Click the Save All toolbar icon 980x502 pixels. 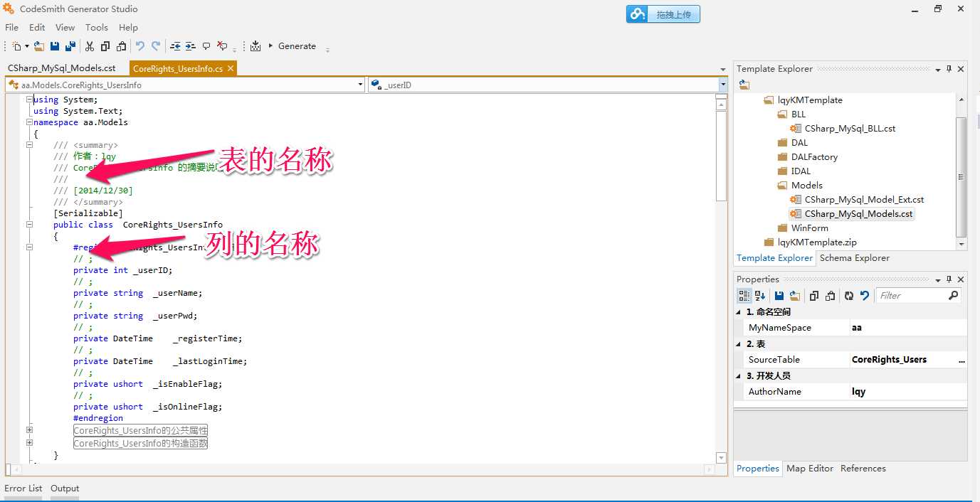pyautogui.click(x=70, y=46)
